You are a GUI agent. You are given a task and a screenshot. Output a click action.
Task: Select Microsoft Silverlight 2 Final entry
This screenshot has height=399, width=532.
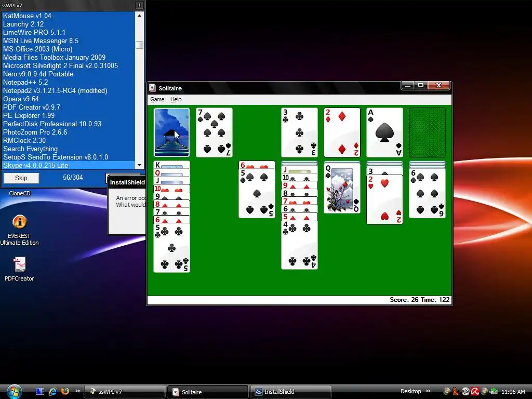pos(69,65)
